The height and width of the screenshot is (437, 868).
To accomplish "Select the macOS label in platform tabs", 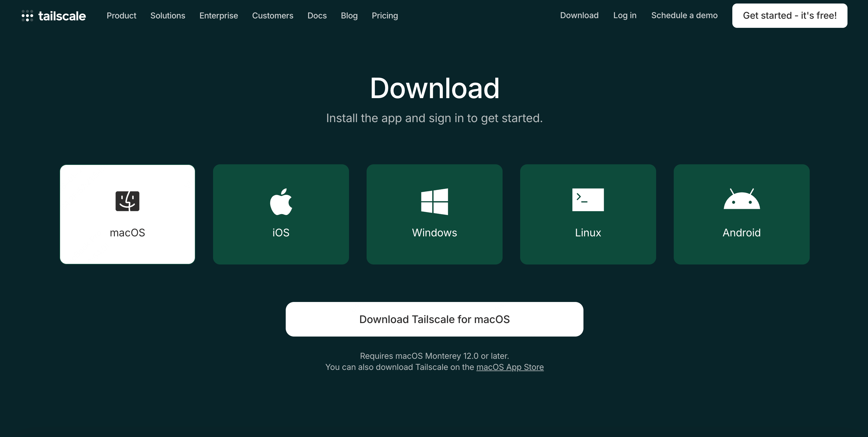I will [127, 233].
